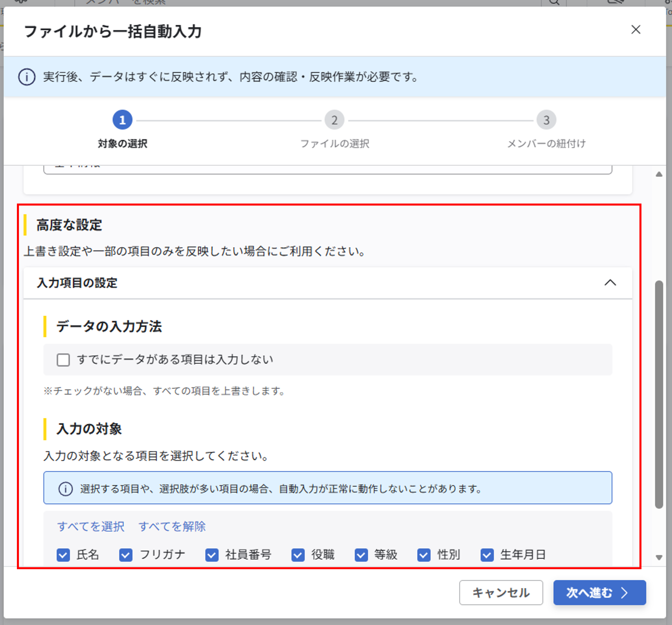Click the info icon in the 選択する項目 notice
This screenshot has width=672, height=625.
(x=66, y=489)
